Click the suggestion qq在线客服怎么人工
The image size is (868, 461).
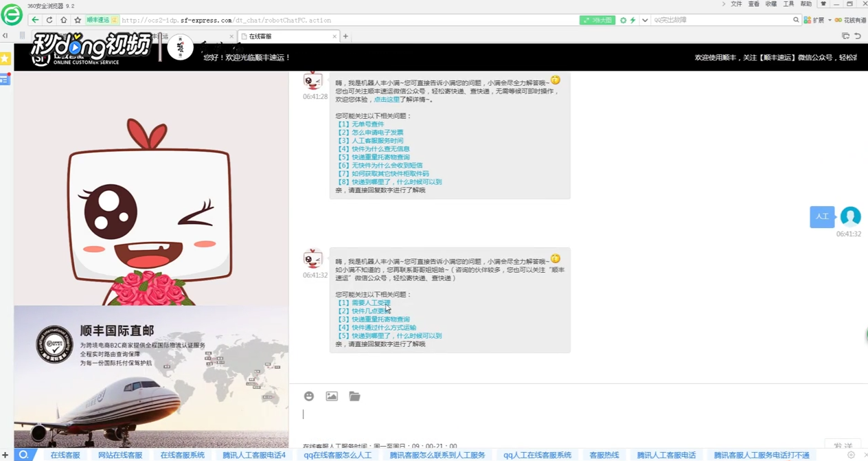[338, 455]
